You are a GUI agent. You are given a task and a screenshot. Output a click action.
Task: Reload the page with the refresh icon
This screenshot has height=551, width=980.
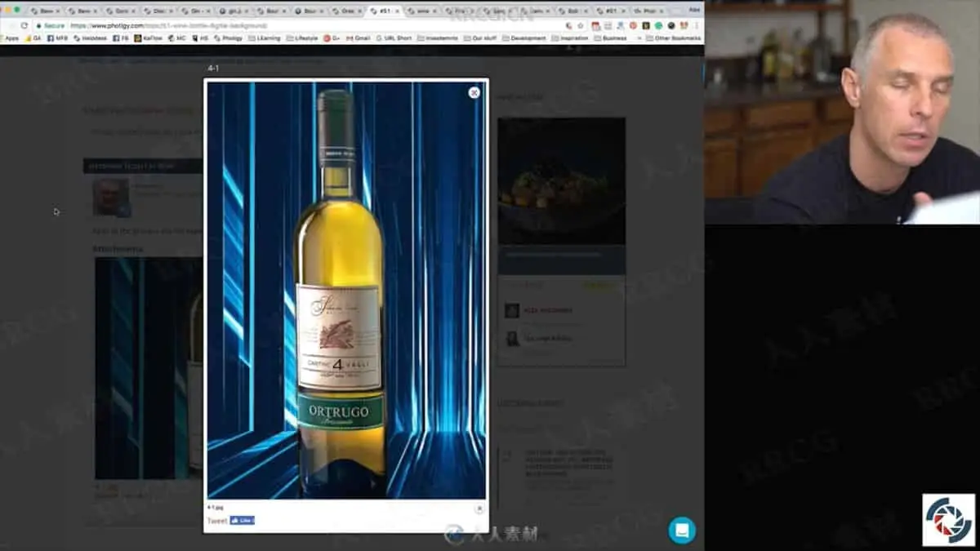click(24, 25)
